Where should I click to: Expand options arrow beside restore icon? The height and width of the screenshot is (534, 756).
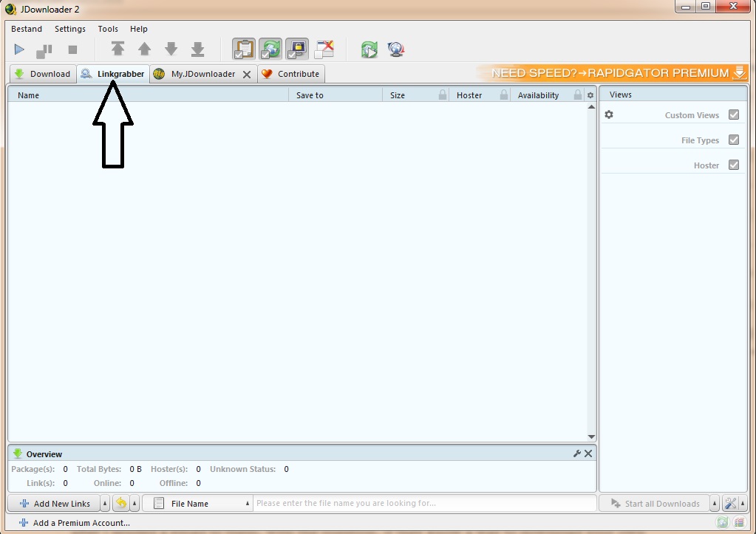click(x=135, y=504)
